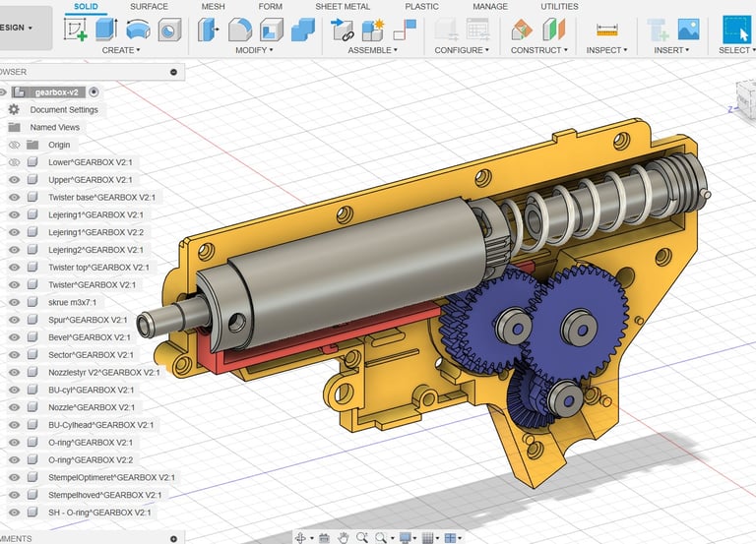
Task: Click the Create Sketch tool icon
Action: [76, 29]
